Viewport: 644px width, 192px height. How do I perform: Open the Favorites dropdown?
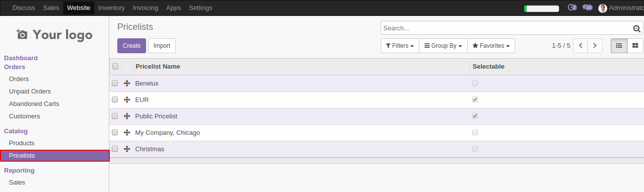[491, 46]
